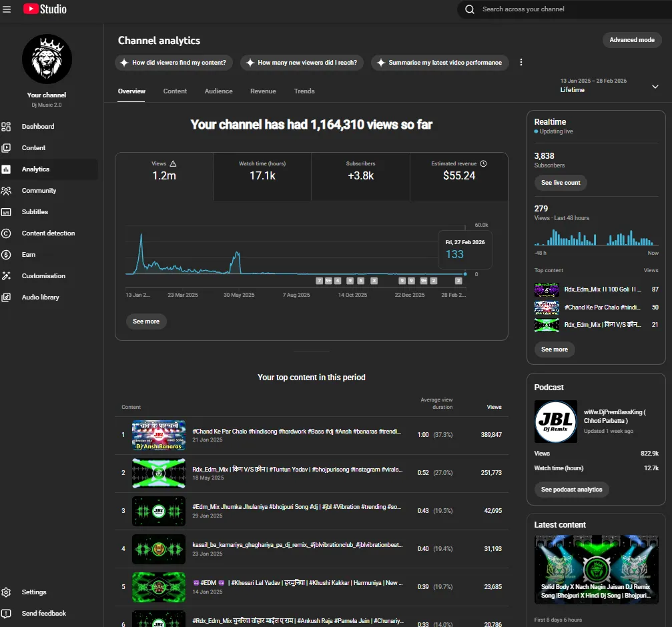The width and height of the screenshot is (672, 627).
Task: Select the Watch time (hours) metric card
Action: 262,177
